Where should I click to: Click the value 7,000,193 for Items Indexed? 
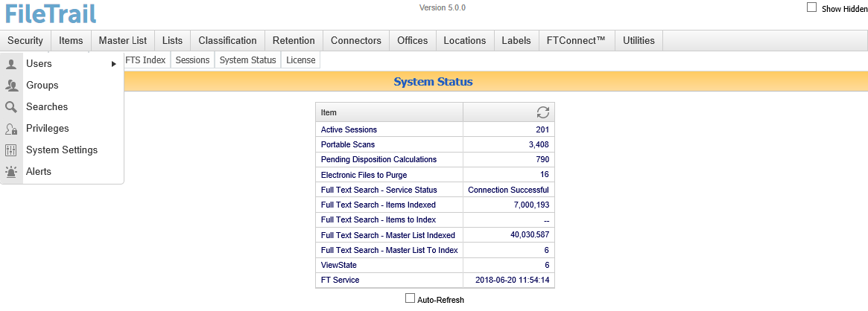coord(531,205)
